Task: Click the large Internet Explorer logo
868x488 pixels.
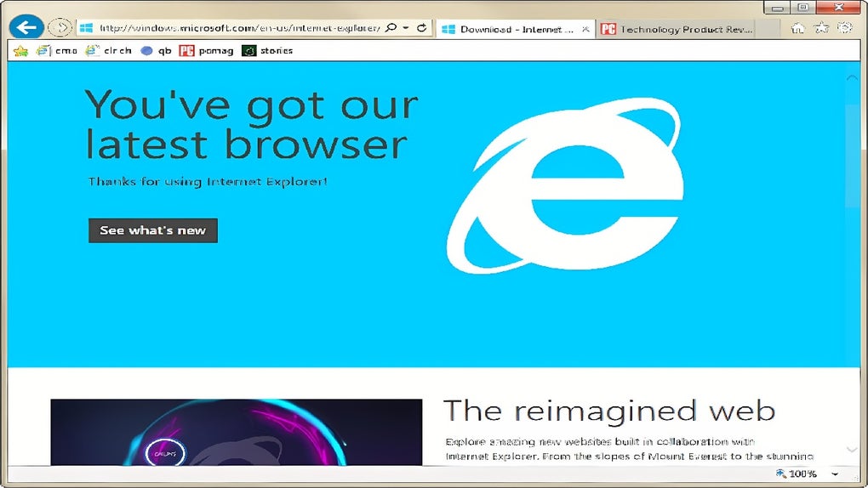Action: coord(565,186)
